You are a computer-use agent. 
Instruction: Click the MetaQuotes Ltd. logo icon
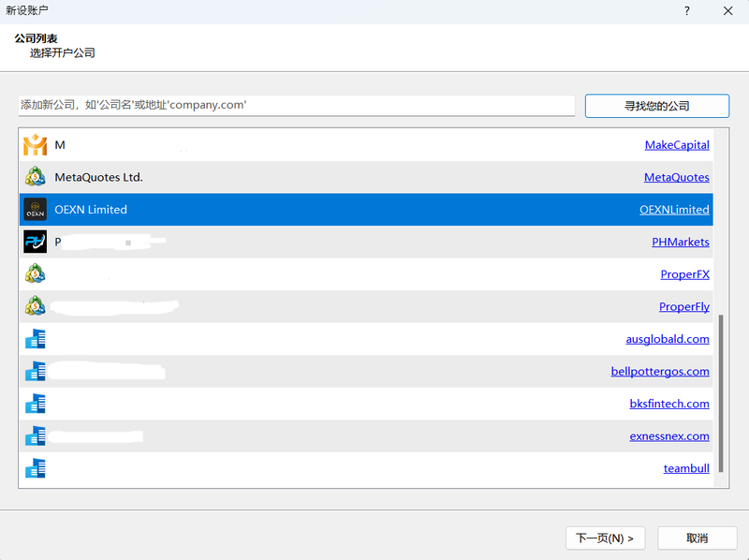pos(36,177)
